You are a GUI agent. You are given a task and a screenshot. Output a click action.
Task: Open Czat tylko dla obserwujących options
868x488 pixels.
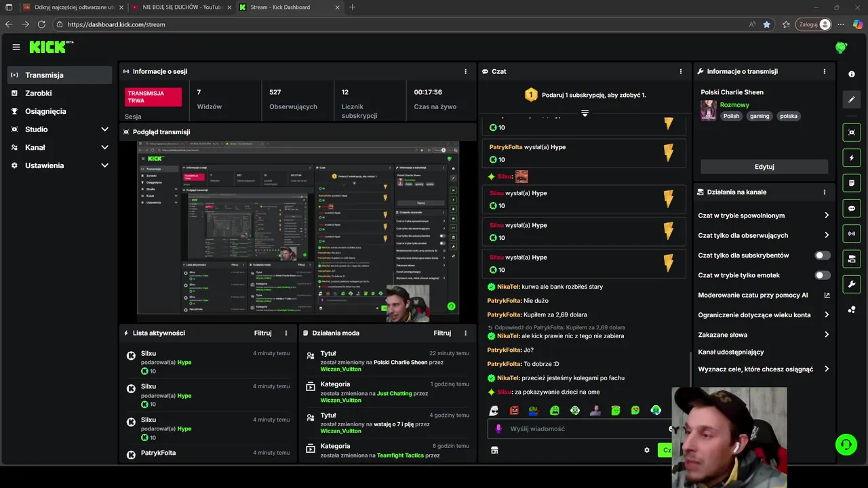coord(764,235)
